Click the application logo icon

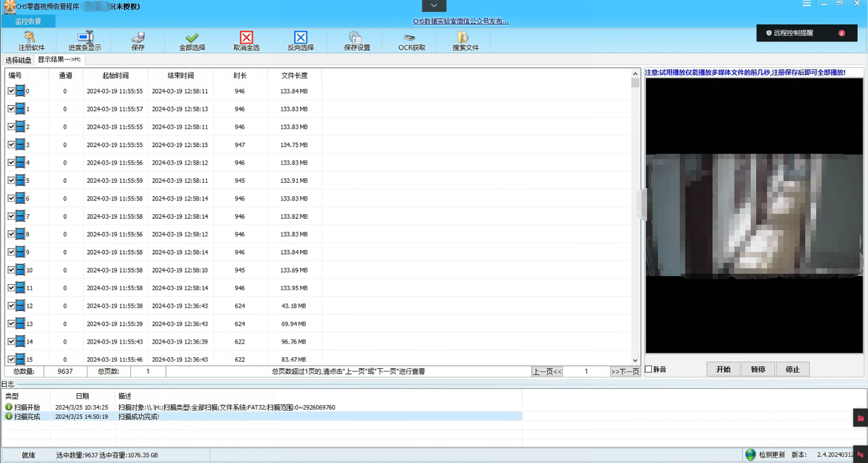click(x=9, y=7)
